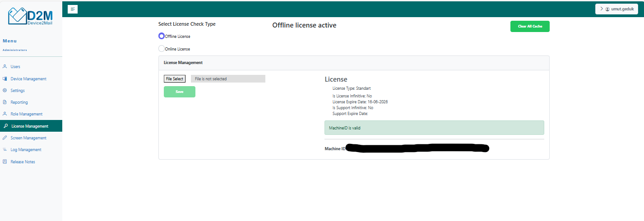Click the License Management key icon
Viewport: 644px width, 221px height.
tap(5, 126)
